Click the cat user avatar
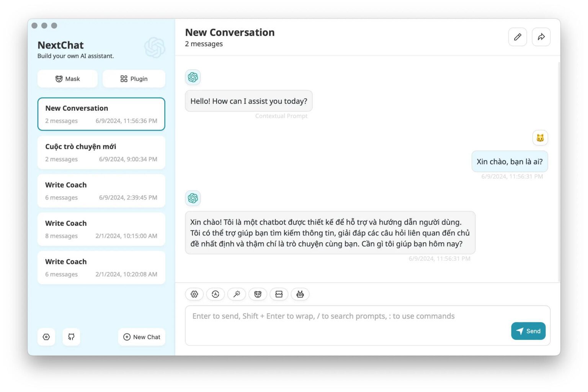 tap(540, 138)
